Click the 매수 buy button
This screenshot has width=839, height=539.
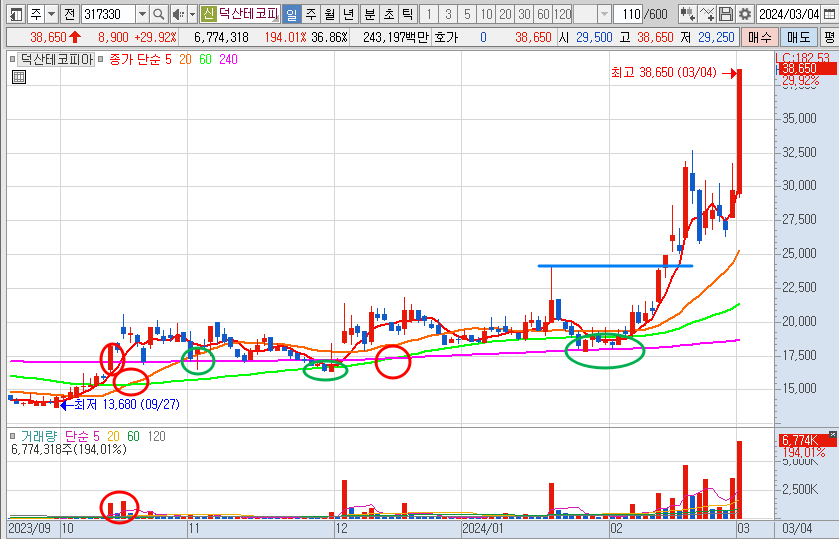760,37
